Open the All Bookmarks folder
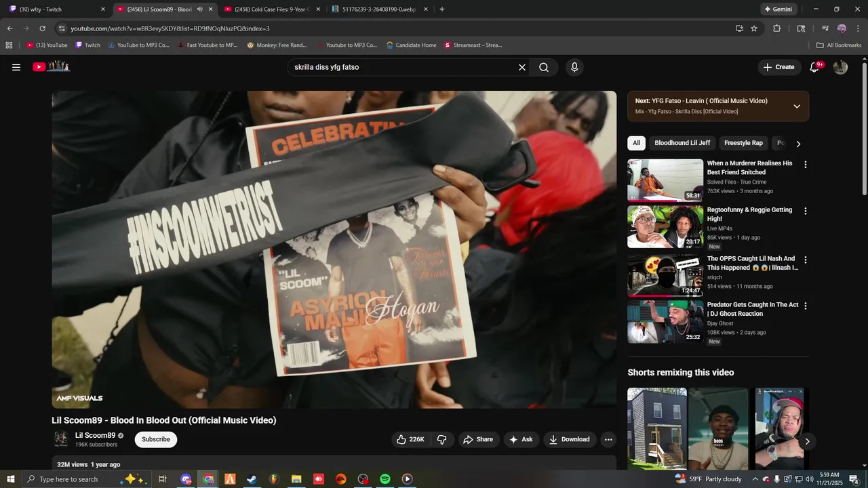 839,45
